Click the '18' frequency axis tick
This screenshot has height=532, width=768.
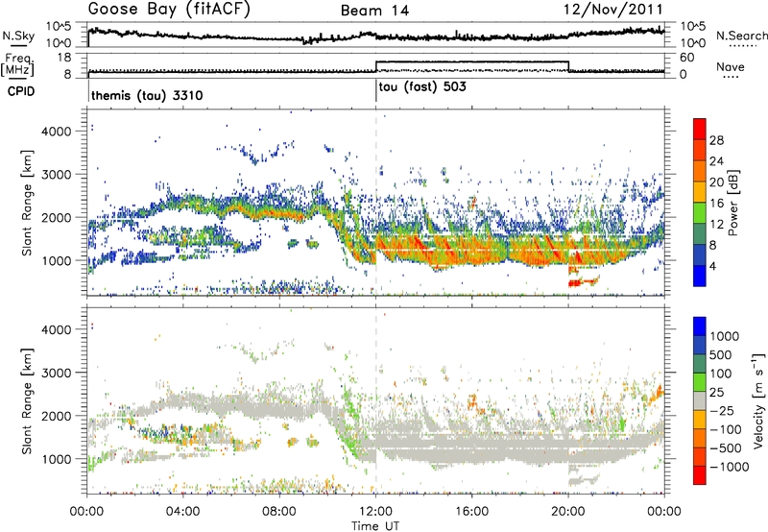[x=63, y=58]
